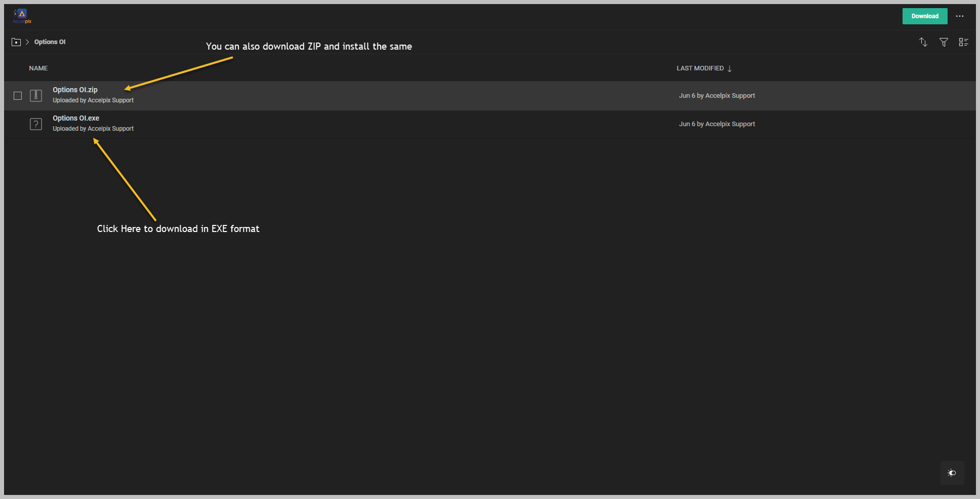Screen dimensions: 980x499
Task: Select the Options OI breadcrumb item
Action: pos(50,42)
